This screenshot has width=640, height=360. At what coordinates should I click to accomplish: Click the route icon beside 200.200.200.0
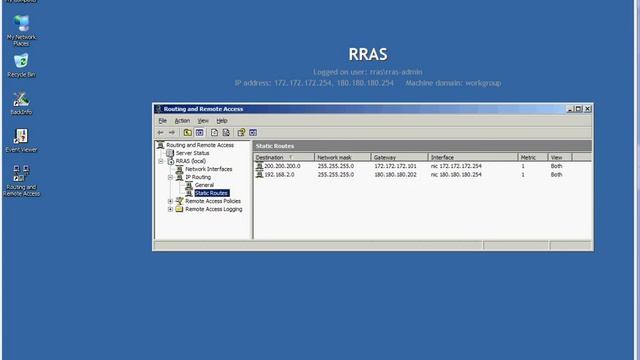coord(259,166)
